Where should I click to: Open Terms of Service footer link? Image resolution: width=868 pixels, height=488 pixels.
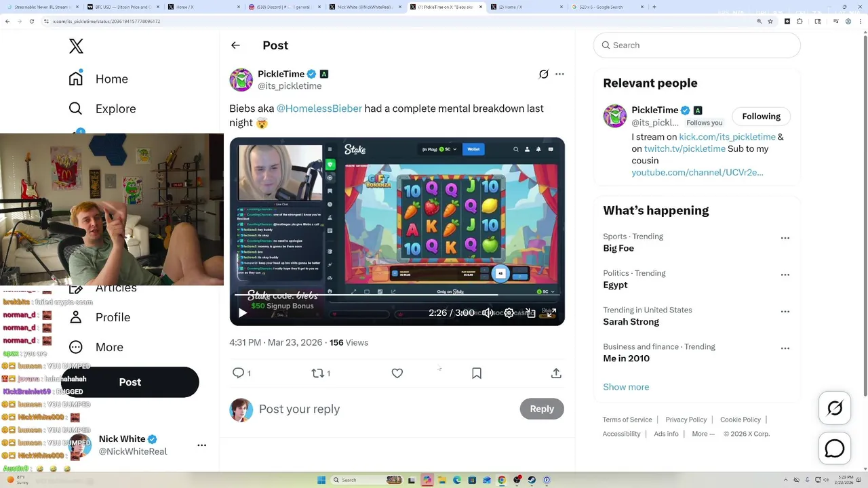[627, 420]
